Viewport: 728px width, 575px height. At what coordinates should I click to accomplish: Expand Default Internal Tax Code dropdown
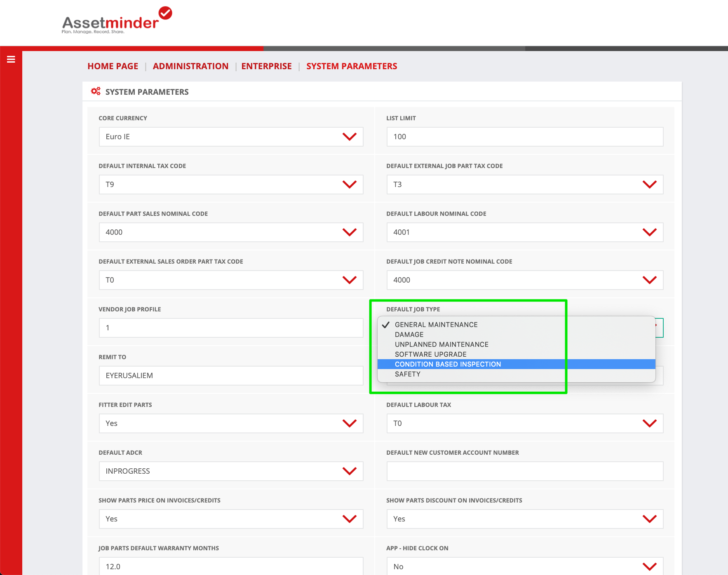(231, 185)
